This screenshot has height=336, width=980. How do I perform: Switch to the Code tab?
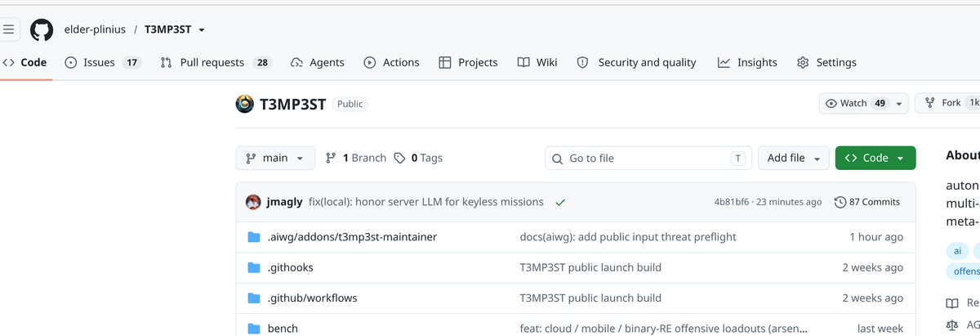coord(24,62)
